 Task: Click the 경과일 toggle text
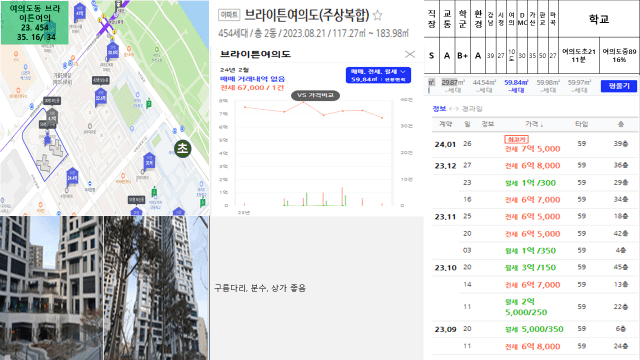(x=472, y=109)
